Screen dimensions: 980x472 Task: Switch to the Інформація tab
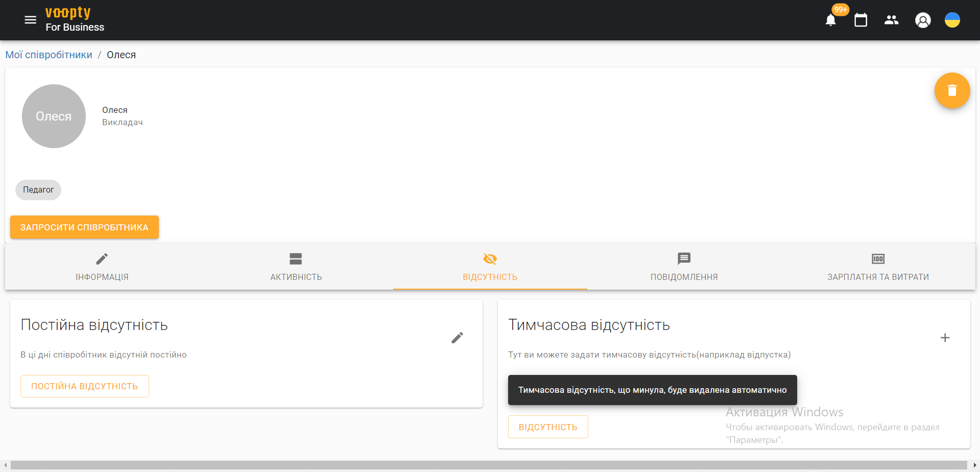pyautogui.click(x=102, y=267)
